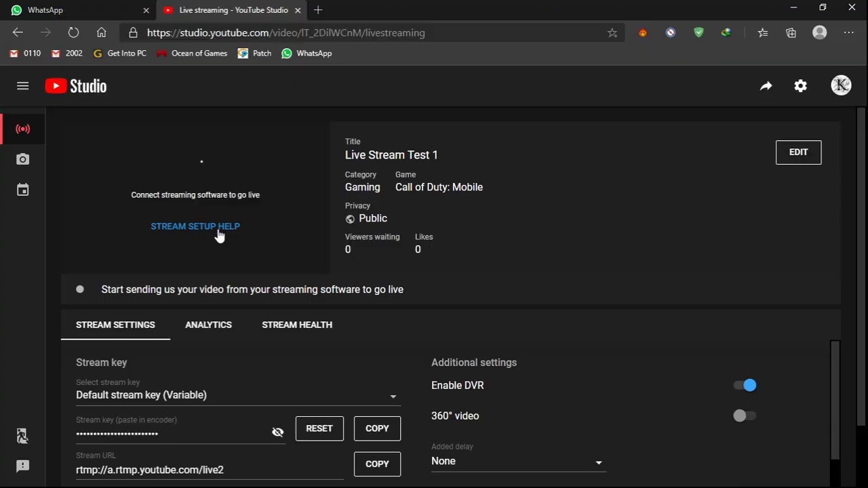Go back with the browser back arrow

click(18, 33)
